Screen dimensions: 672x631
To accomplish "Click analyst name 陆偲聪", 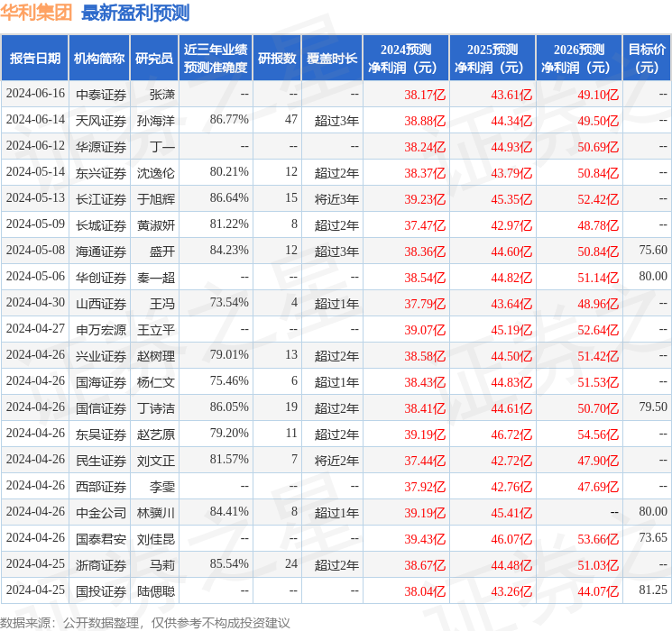I will coord(156,591).
